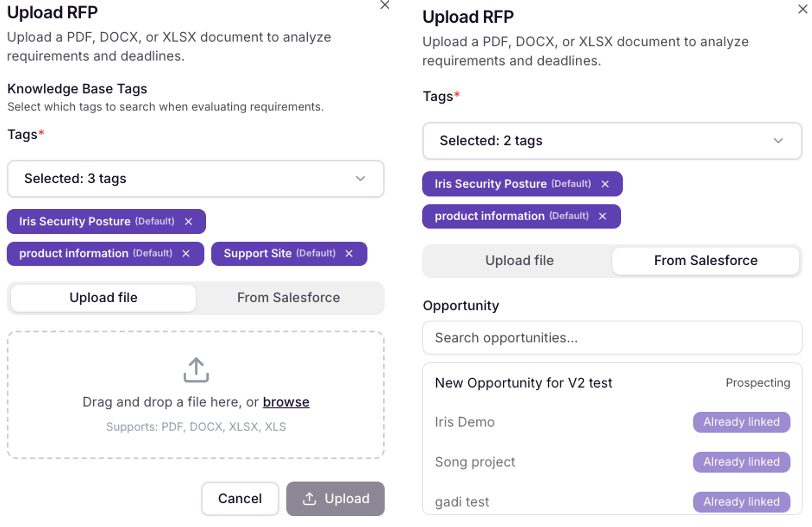Screen dimensions: 812x527
Task: Expand the 'Selected: 2 tags' dropdown
Action: pyautogui.click(x=612, y=141)
